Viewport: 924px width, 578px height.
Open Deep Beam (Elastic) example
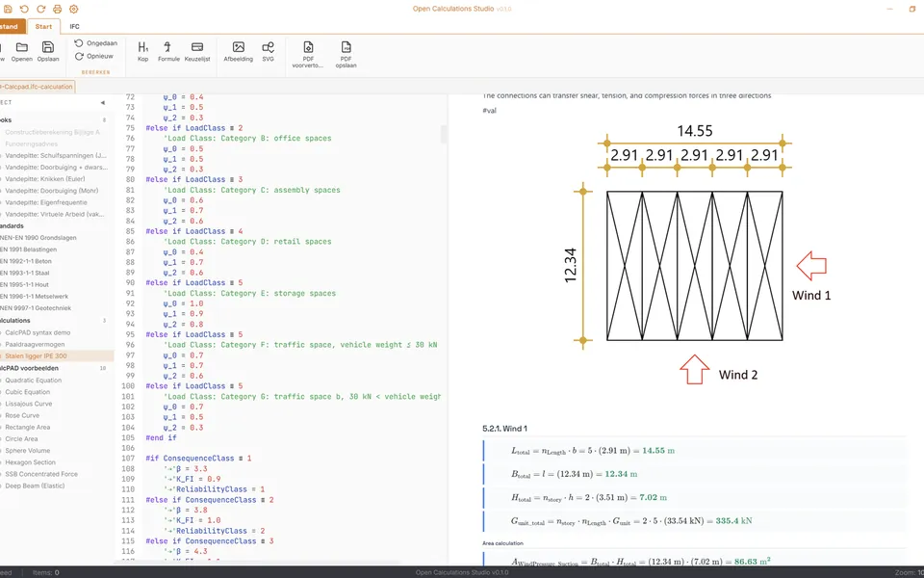[35, 486]
